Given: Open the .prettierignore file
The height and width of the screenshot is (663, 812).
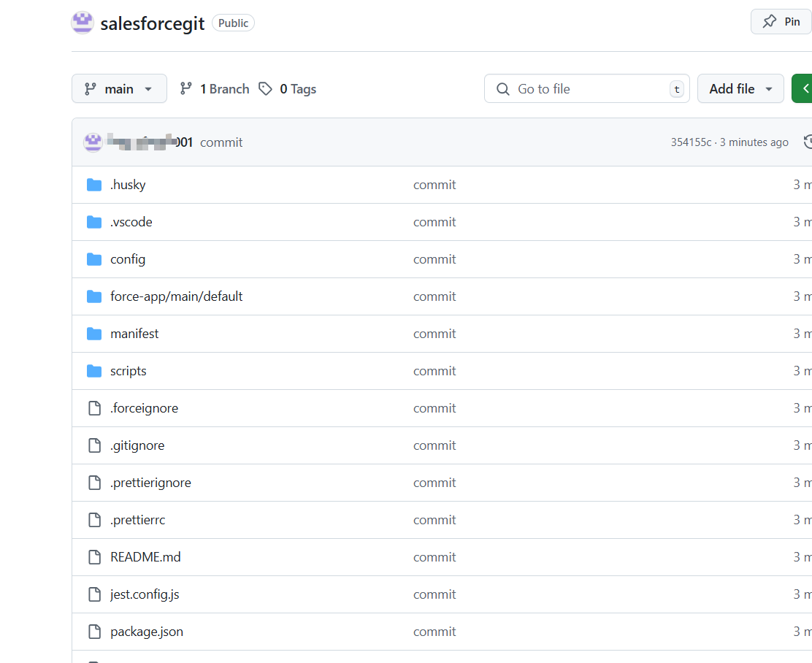Looking at the screenshot, I should [x=150, y=483].
